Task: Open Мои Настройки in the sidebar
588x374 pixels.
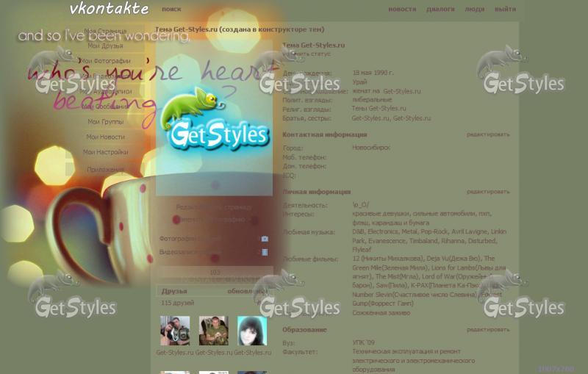Action: [x=105, y=152]
